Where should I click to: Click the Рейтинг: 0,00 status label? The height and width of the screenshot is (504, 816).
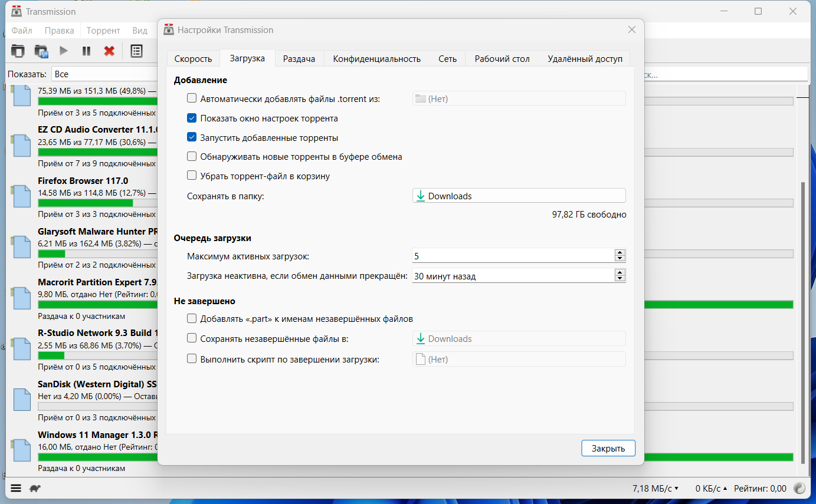759,488
